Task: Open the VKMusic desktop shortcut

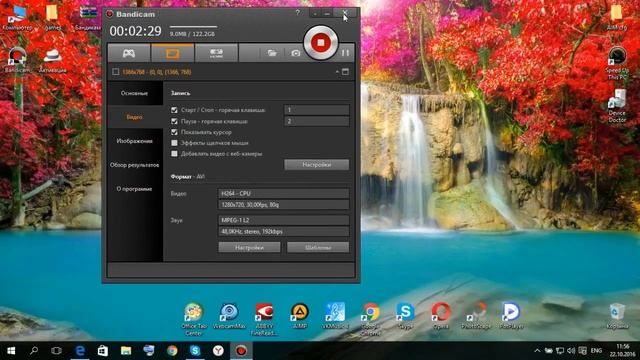Action: click(x=335, y=316)
